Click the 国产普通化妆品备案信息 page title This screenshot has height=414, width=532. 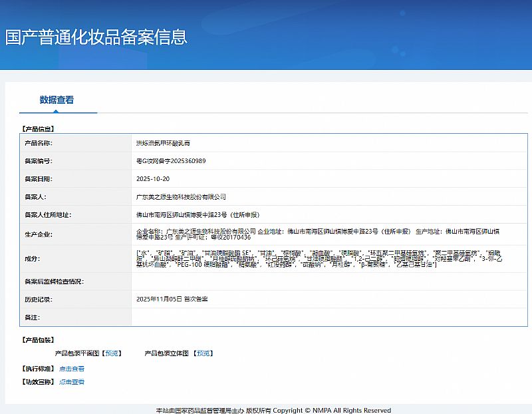pos(96,37)
